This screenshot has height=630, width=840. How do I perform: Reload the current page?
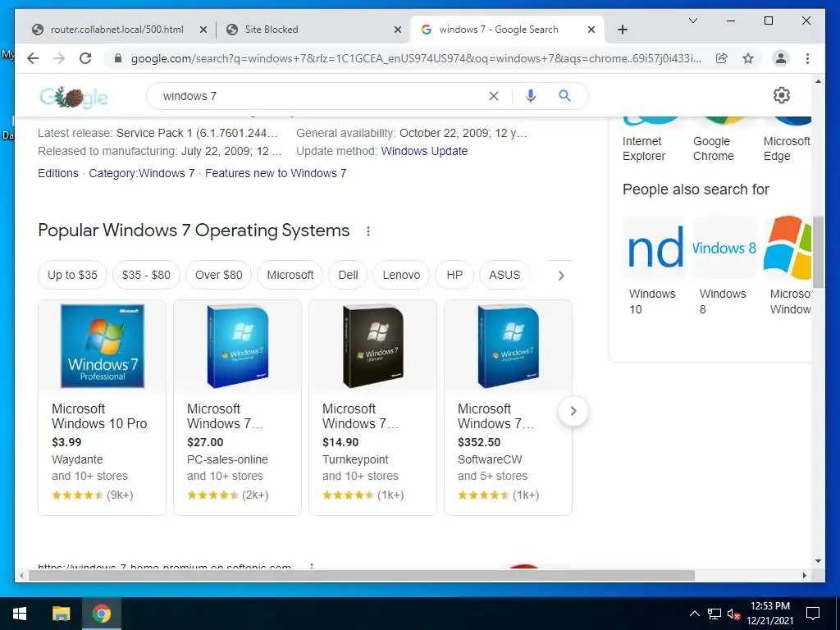[85, 58]
